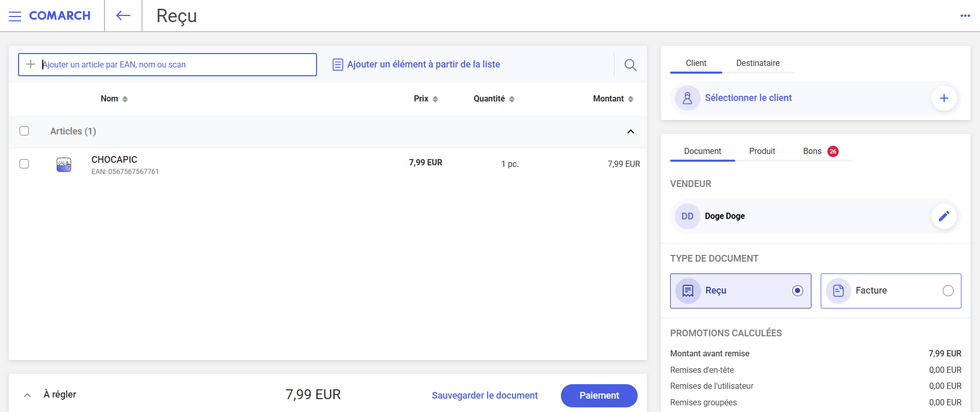Check the CHOCAPIC row checkbox

click(24, 164)
